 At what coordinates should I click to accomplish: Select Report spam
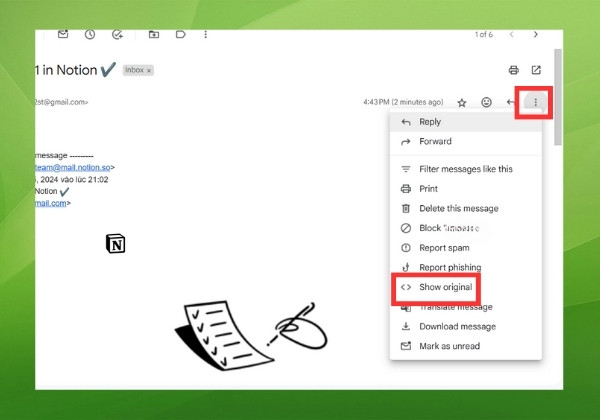(466, 248)
